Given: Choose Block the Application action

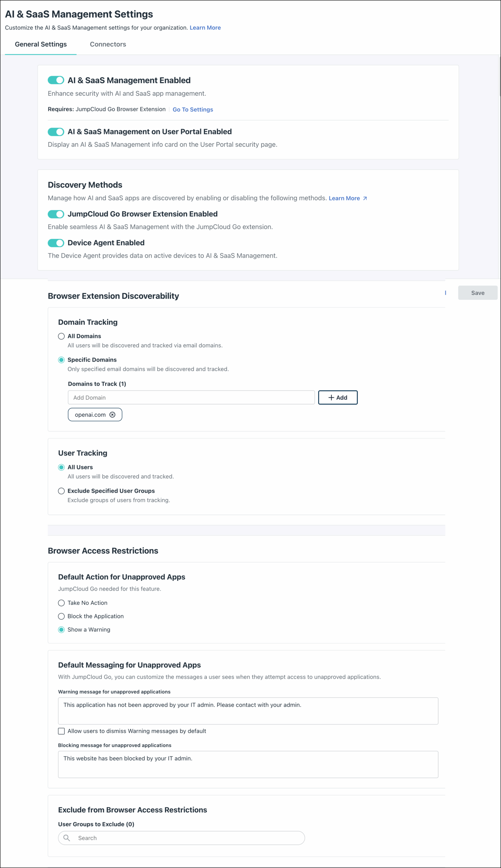Looking at the screenshot, I should pyautogui.click(x=61, y=616).
